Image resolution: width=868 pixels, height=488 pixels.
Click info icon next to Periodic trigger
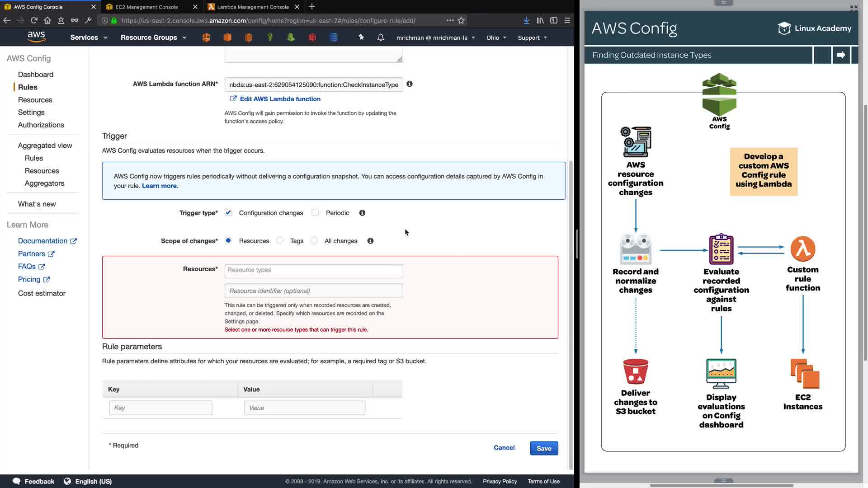(362, 213)
